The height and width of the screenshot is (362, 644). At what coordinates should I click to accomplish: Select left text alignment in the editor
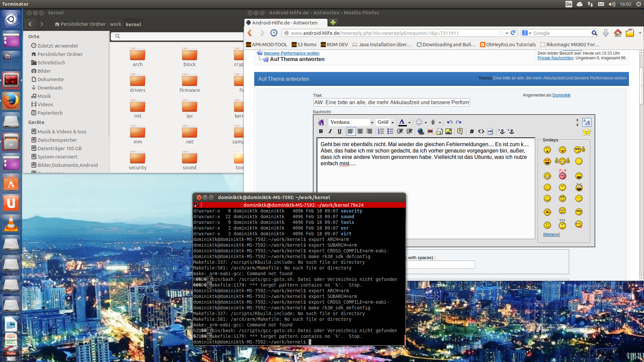click(x=351, y=131)
